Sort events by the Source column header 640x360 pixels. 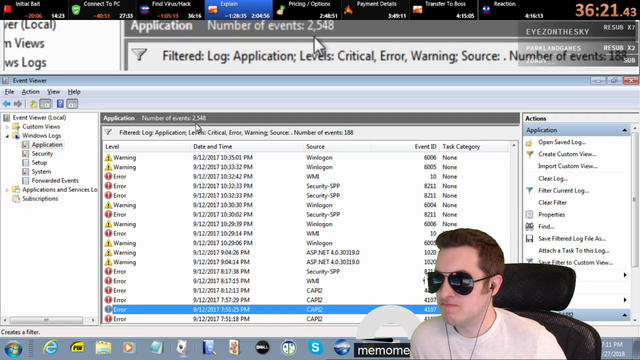click(x=338, y=147)
